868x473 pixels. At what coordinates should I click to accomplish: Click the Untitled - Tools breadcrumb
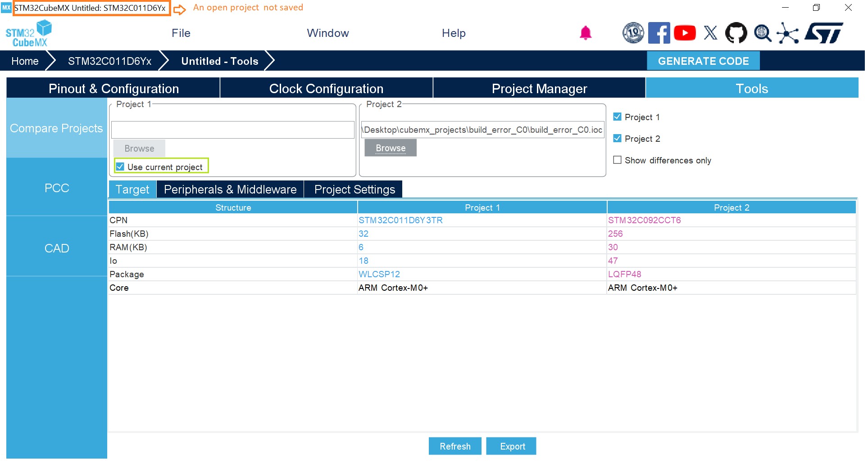click(x=220, y=61)
